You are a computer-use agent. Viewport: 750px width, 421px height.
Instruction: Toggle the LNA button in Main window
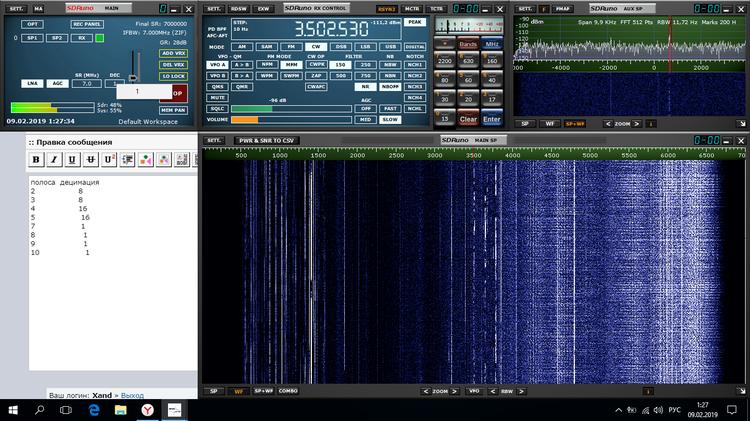(x=32, y=83)
